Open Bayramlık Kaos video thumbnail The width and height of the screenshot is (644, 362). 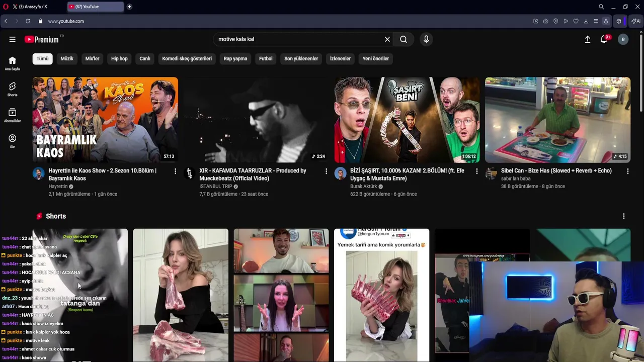(105, 120)
